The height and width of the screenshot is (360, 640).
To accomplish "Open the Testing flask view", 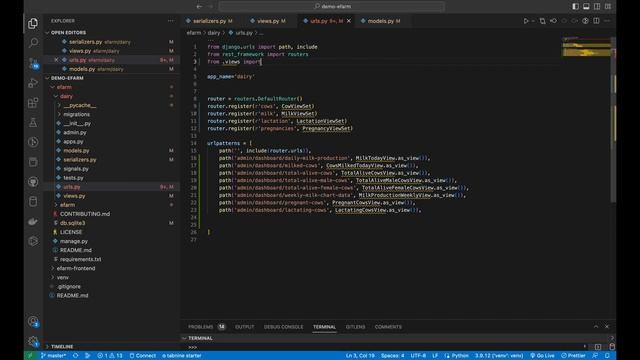I will tap(33, 122).
